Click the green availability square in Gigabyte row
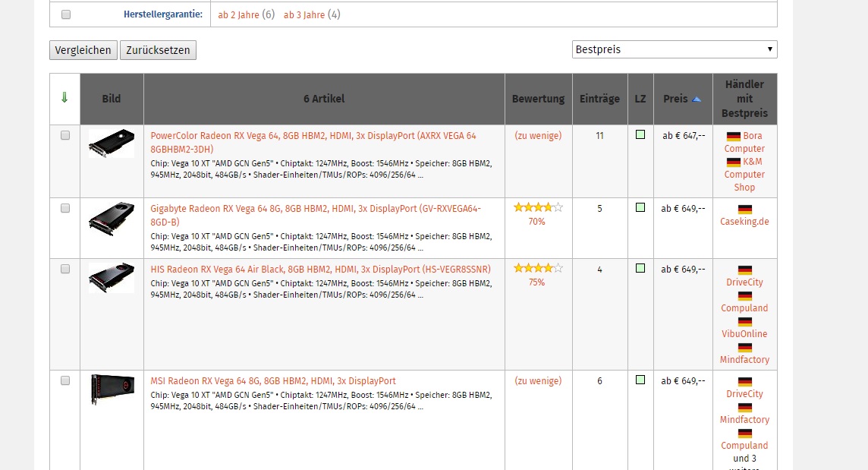 coord(640,207)
